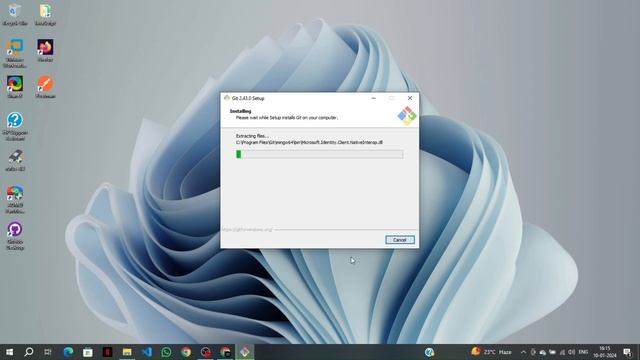640x360 pixels.
Task: Open WhatsApp from taskbar
Action: tap(166, 352)
